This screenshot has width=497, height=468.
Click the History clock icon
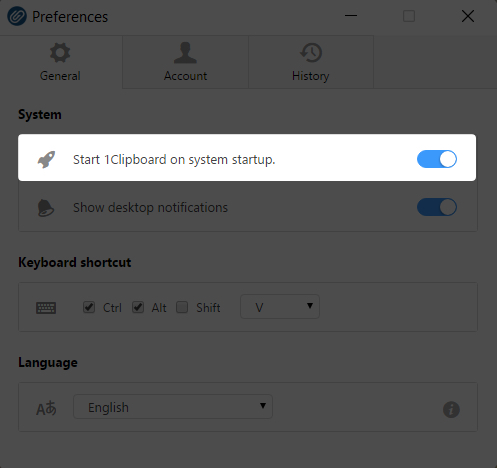[311, 53]
